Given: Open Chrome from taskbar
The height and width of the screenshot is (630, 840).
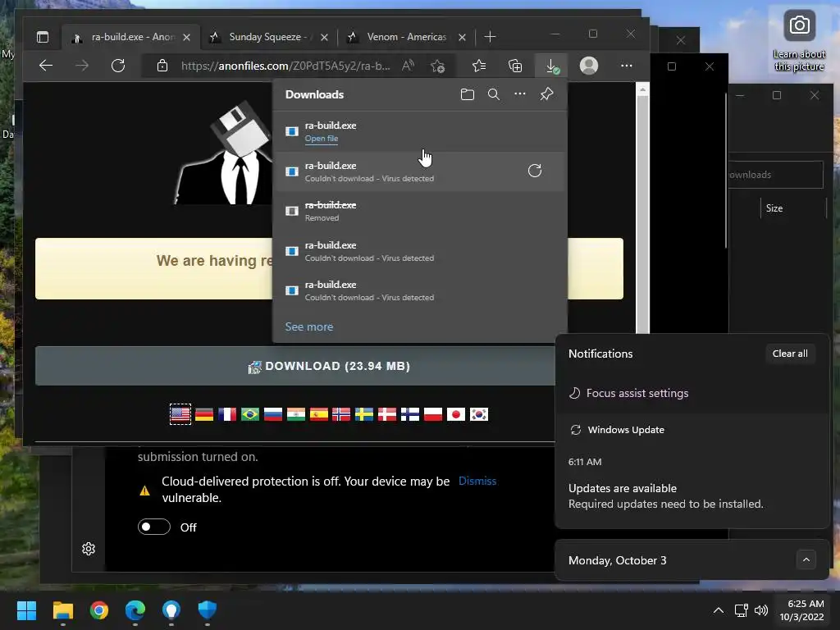Looking at the screenshot, I should [x=99, y=610].
